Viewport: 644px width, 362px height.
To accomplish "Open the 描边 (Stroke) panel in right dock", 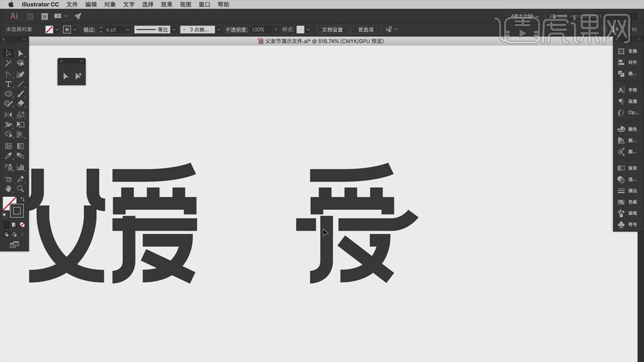I will (628, 191).
